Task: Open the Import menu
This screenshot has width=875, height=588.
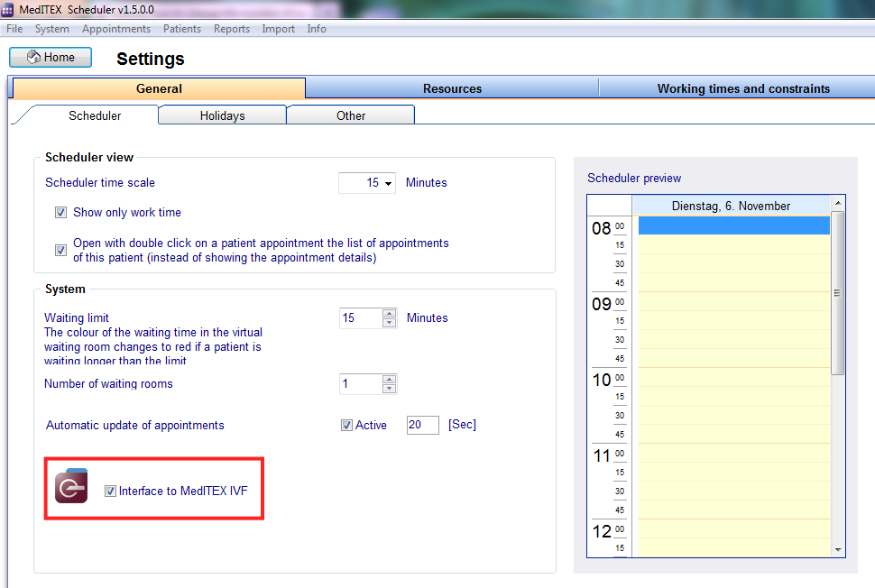Action: click(278, 29)
